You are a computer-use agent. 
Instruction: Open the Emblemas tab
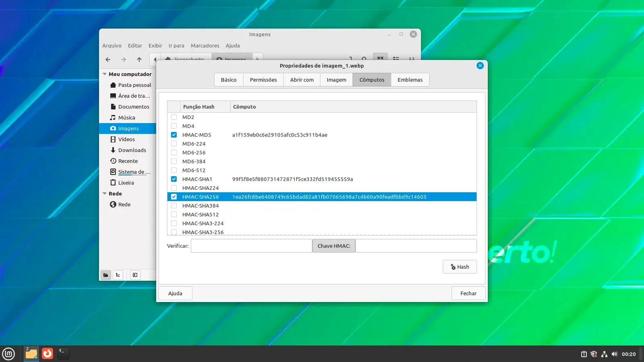[410, 80]
